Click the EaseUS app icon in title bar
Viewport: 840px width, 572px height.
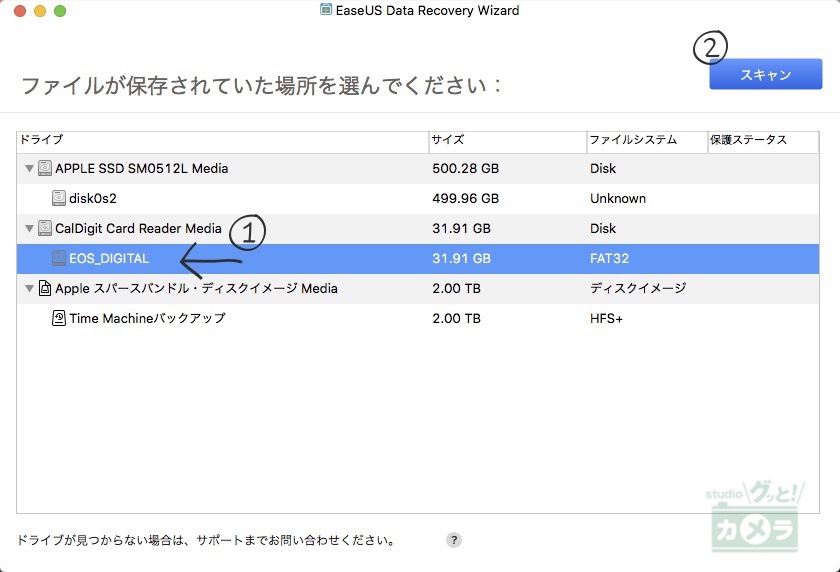click(x=326, y=10)
